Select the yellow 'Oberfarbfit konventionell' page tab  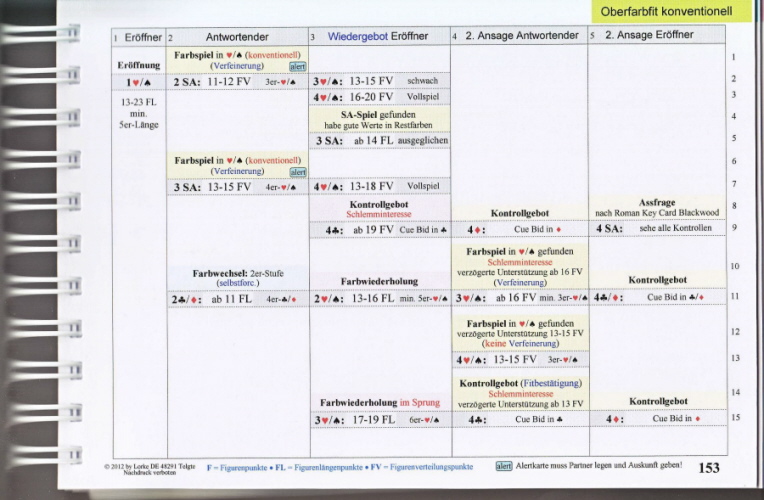670,11
